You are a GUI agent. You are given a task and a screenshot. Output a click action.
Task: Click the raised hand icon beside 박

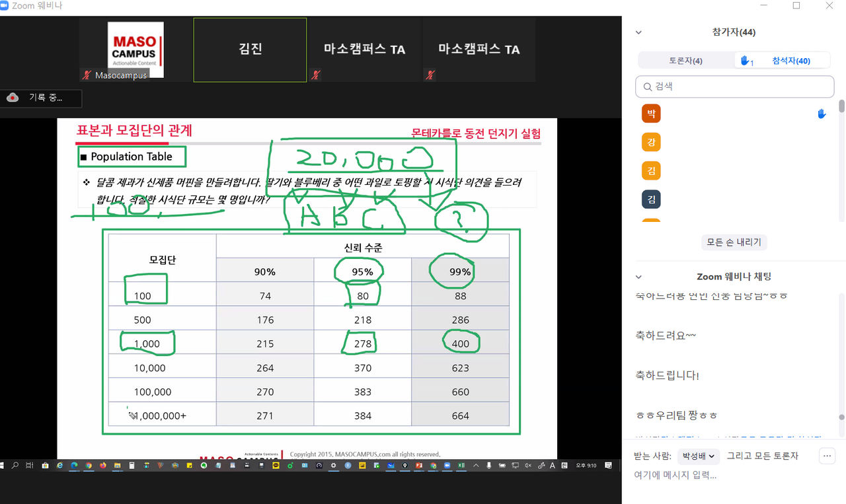[822, 114]
